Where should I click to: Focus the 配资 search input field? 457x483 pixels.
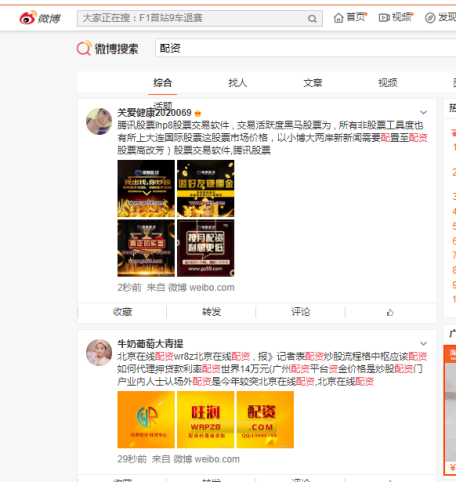point(306,48)
